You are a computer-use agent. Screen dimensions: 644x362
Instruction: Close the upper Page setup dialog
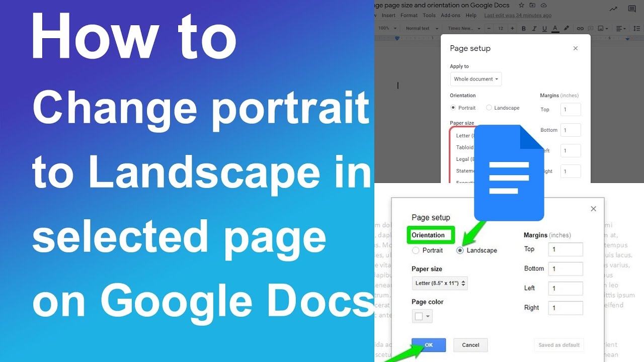pos(576,48)
